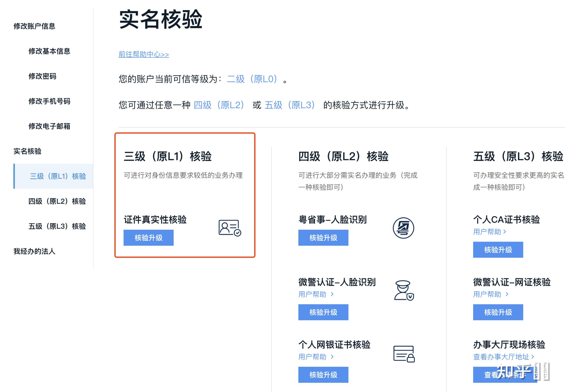This screenshot has width=565, height=392.
Task: Click the bank certificate card lock icon
Action: tap(404, 354)
